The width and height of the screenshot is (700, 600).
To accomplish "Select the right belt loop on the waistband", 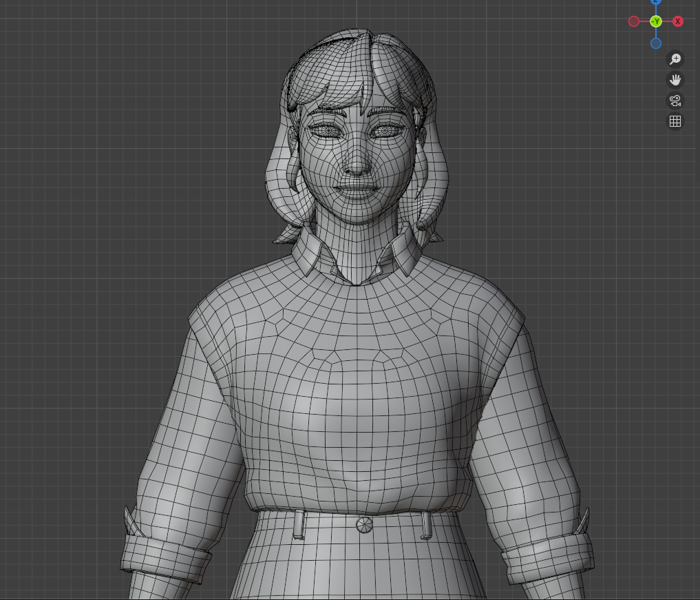I will 426,525.
